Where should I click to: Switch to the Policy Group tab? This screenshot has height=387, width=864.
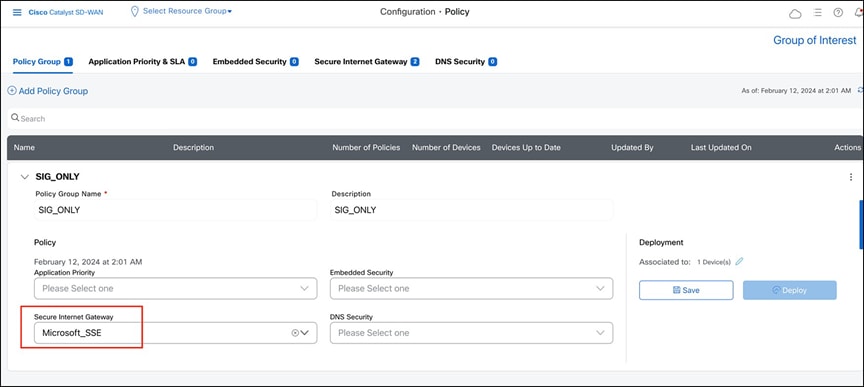[x=43, y=62]
